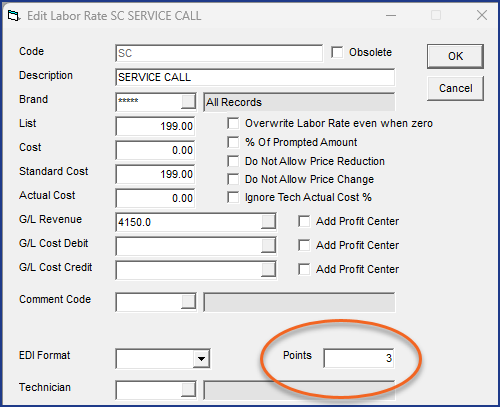Viewport: 500px width, 407px height.
Task: Enable Overwrite Labor Rate even when zero
Action: click(233, 123)
